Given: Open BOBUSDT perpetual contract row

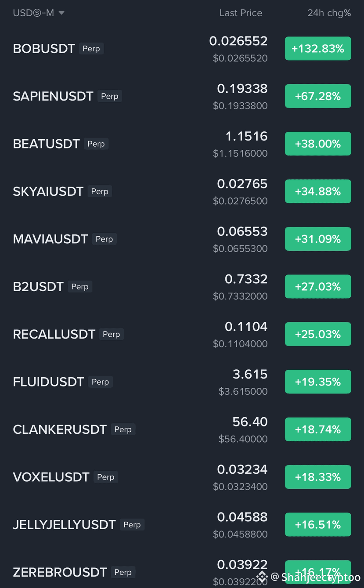Looking at the screenshot, I should (182, 49).
